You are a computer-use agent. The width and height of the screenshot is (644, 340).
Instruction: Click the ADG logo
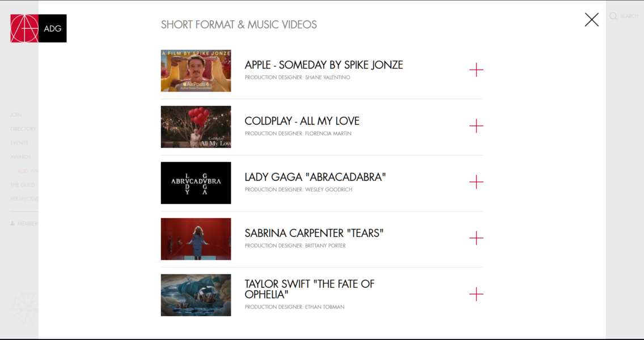coord(38,28)
